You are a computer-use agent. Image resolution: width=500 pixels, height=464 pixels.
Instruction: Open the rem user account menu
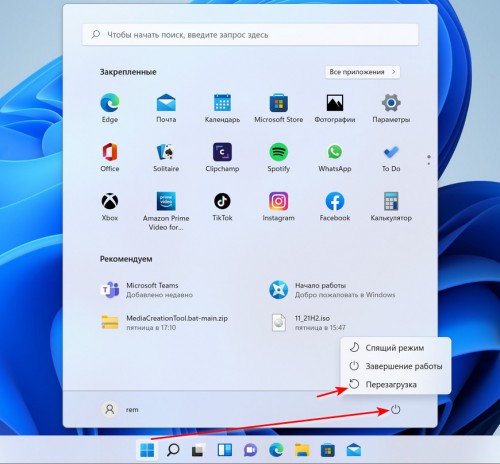(120, 409)
